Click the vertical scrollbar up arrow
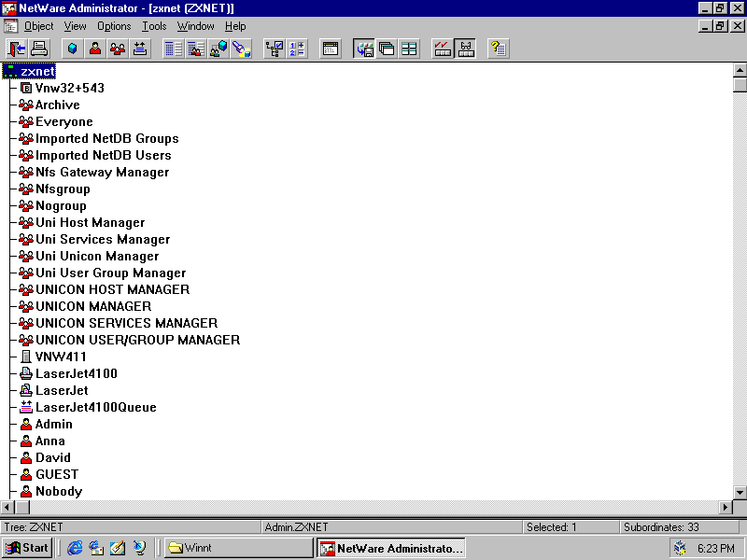 (x=740, y=70)
